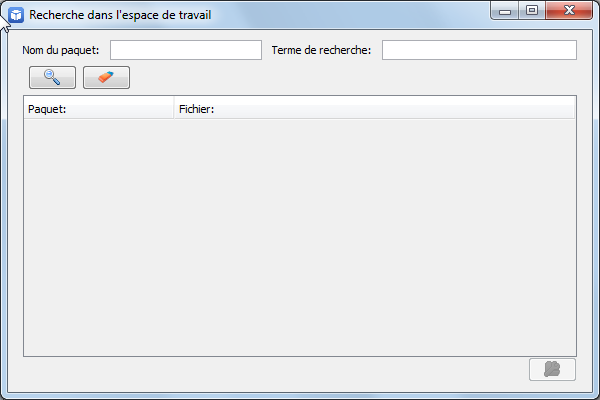
Task: Sort by the Paquet column header
Action: click(x=99, y=109)
